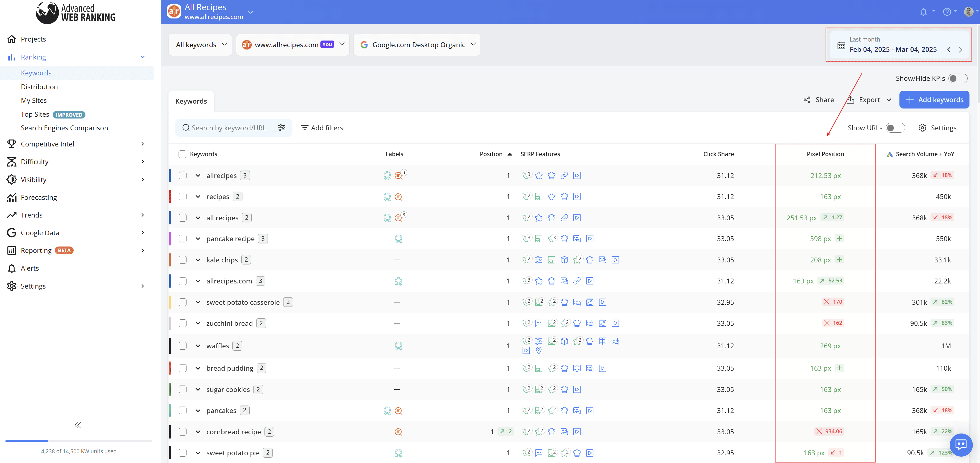Open Search Engines Comparison
Screen dimensions: 980x463
click(x=64, y=128)
